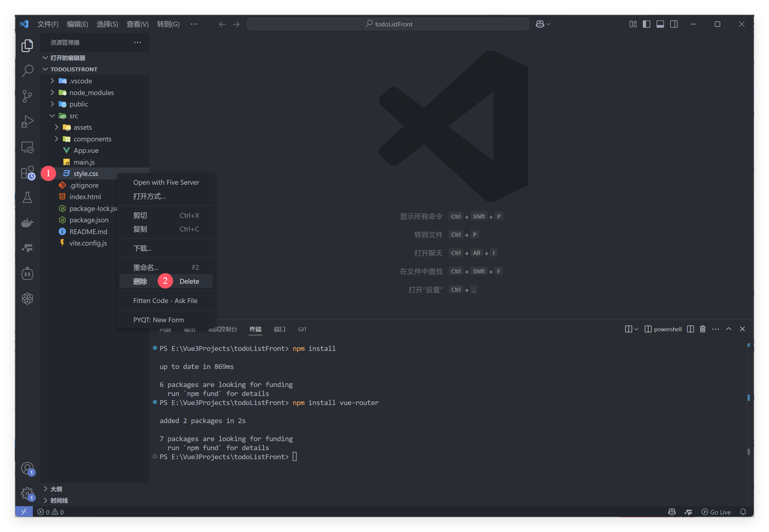Go forward in editor navigation history

click(x=236, y=24)
